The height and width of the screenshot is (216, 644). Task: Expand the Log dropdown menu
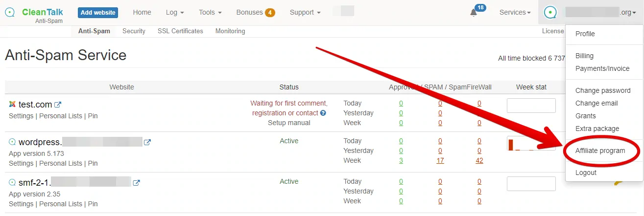pyautogui.click(x=175, y=12)
